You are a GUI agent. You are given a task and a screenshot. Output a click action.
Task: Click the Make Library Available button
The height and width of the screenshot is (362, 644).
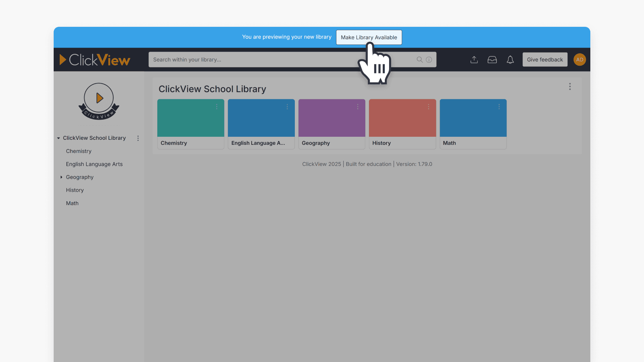(369, 37)
